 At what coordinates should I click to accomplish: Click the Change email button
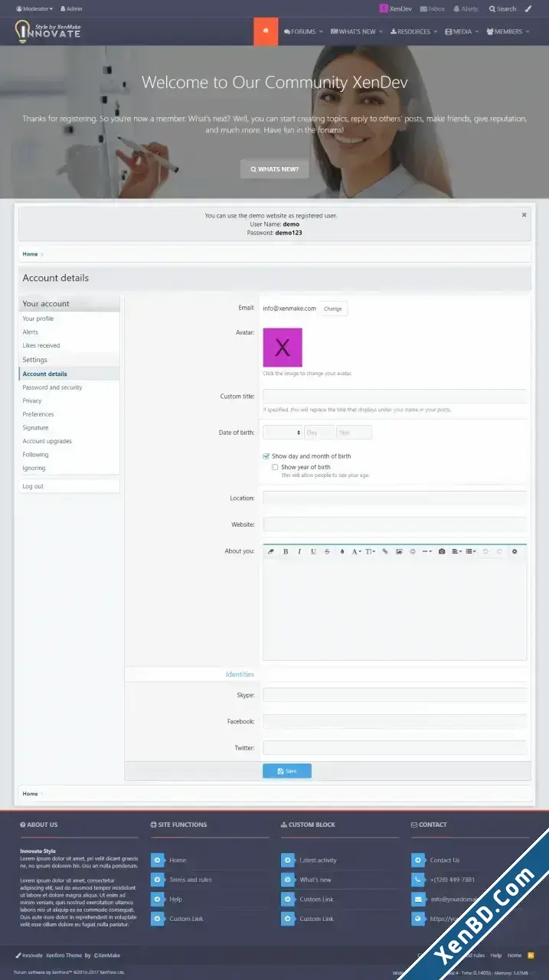click(333, 309)
